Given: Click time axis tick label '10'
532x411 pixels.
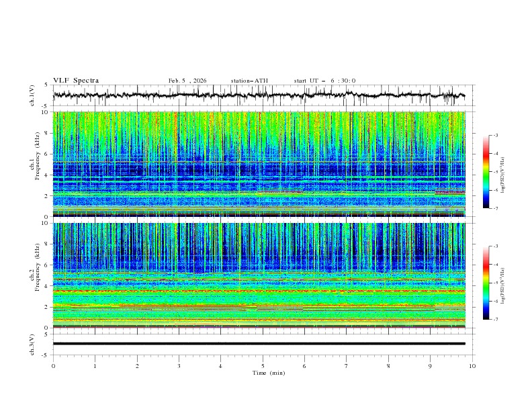Looking at the screenshot, I should [x=472, y=366].
